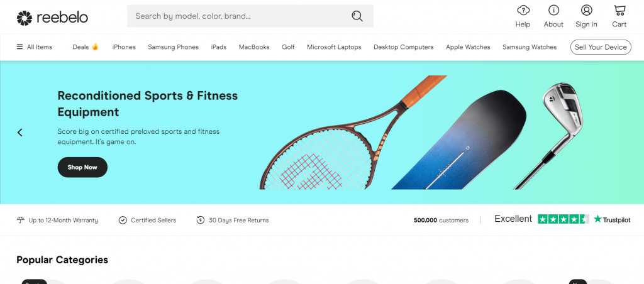Viewport: 644px width, 284px height.
Task: Open the About info icon
Action: click(x=553, y=10)
